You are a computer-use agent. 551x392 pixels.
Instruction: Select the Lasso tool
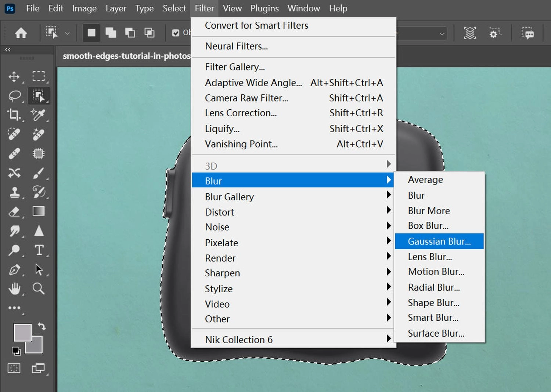tap(14, 96)
